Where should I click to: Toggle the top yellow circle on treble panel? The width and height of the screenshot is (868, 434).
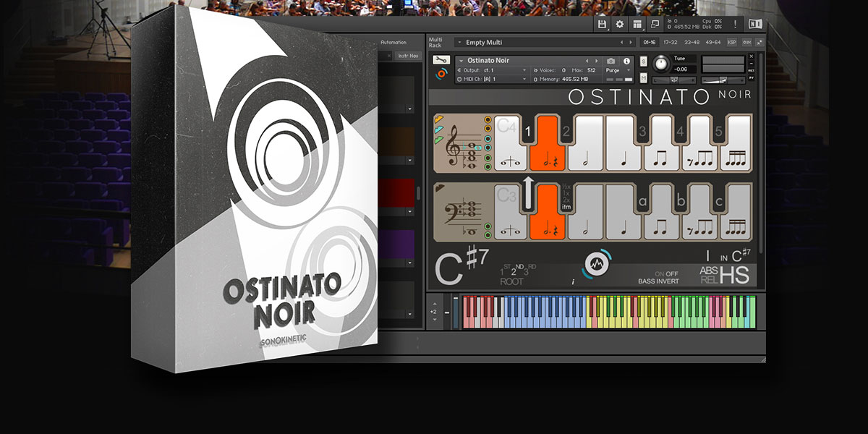[x=488, y=119]
